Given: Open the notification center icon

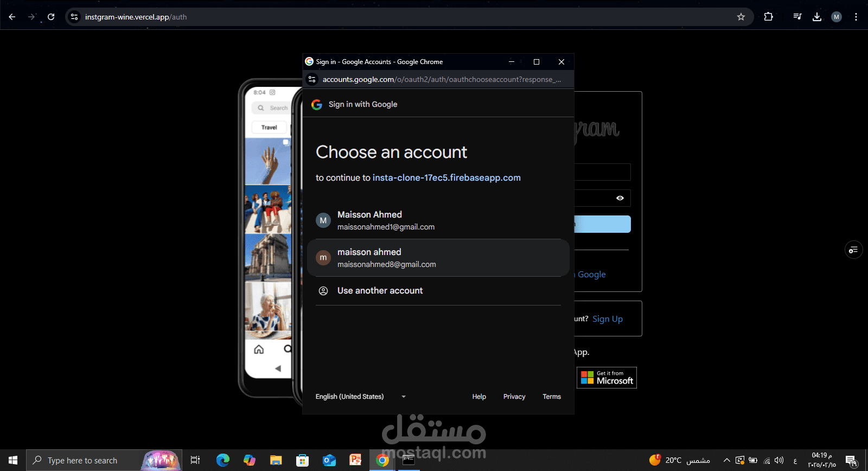Looking at the screenshot, I should coord(851,461).
